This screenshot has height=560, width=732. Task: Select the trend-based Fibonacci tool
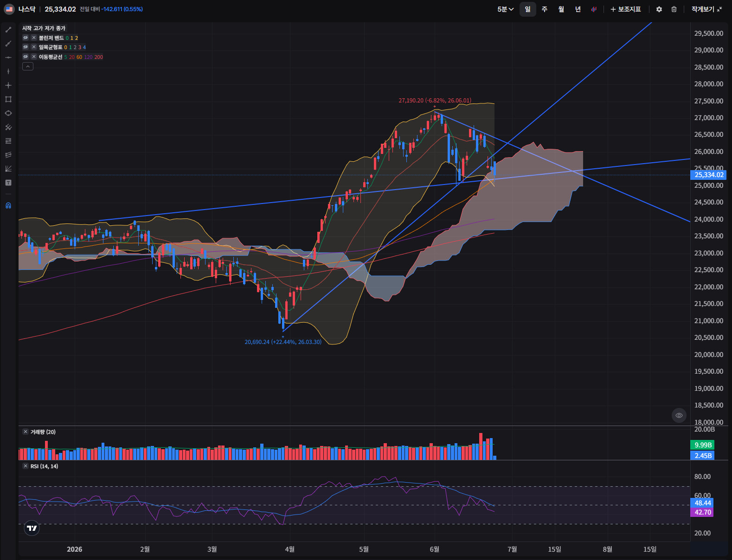coord(8,155)
